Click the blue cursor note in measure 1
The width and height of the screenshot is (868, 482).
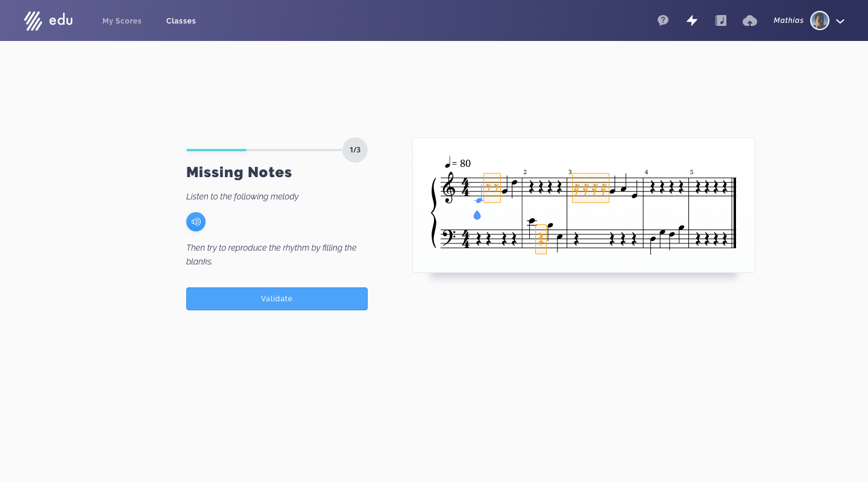click(x=479, y=200)
